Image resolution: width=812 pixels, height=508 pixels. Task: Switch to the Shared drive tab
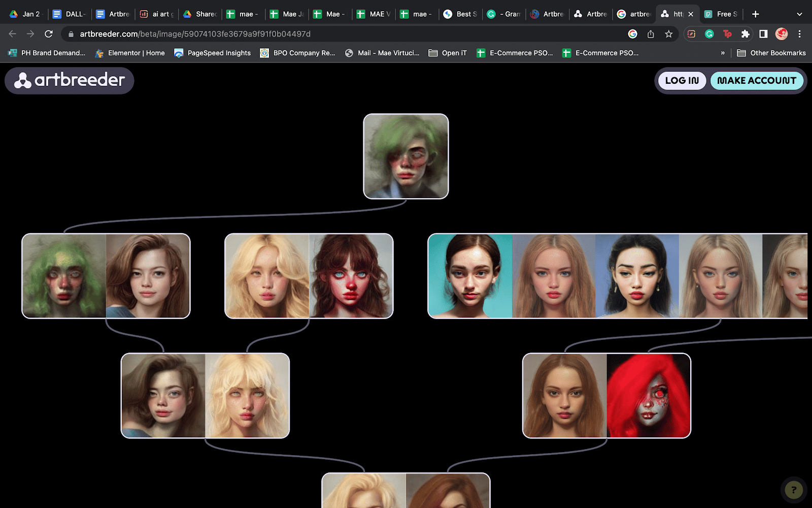[x=200, y=14]
